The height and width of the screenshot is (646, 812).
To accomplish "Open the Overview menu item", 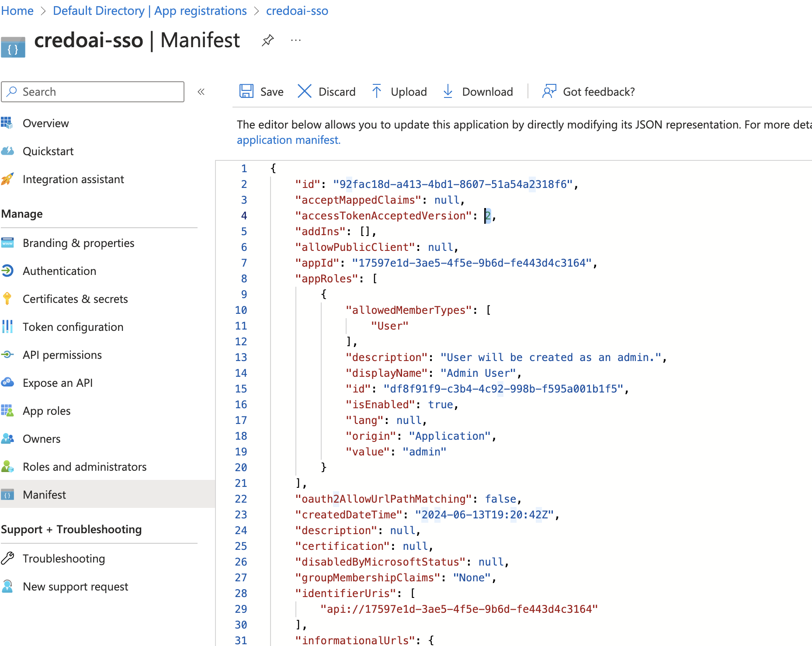I will point(45,123).
